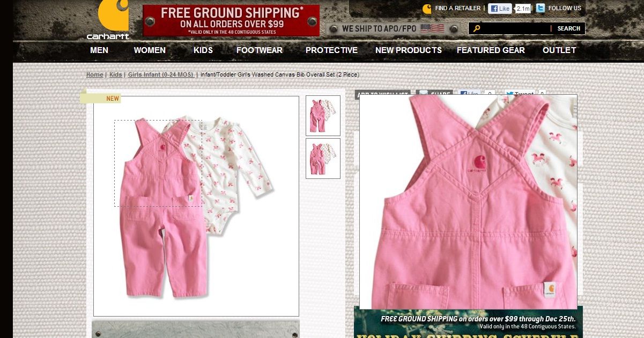The height and width of the screenshot is (338, 644).
Task: Open the FOOTWEAR navigation menu
Action: [260, 50]
